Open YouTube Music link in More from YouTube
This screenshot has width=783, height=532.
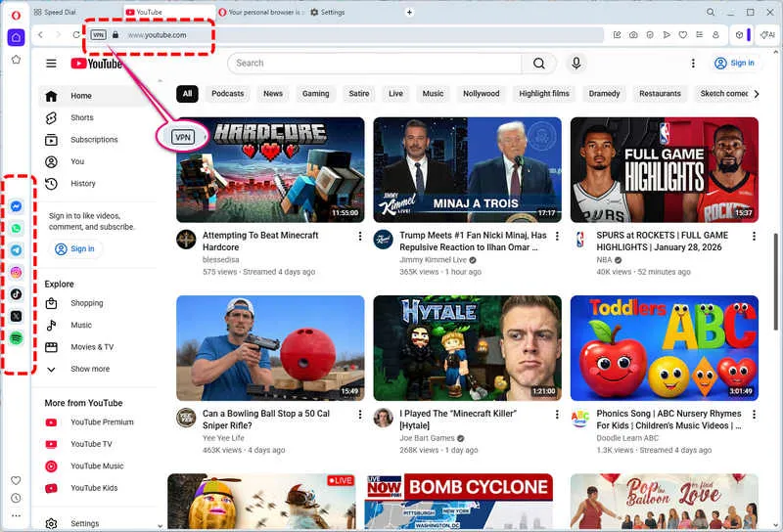pos(97,466)
